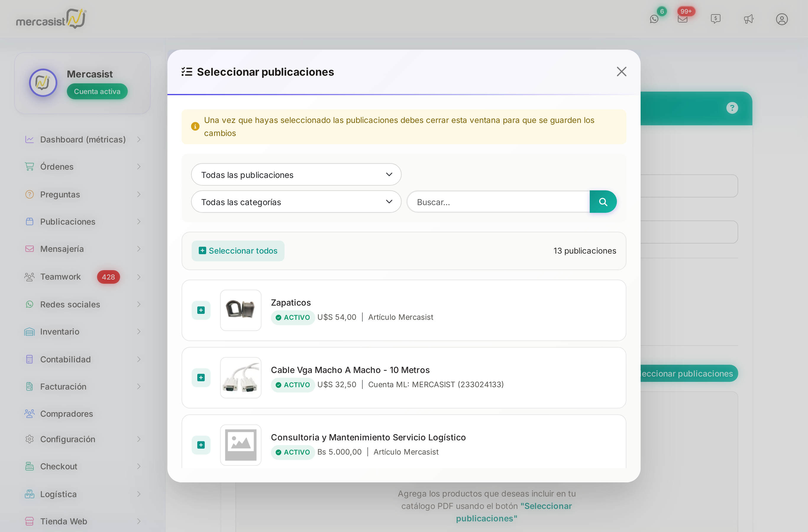This screenshot has width=808, height=532.
Task: Click the Inventario warehouse icon
Action: pyautogui.click(x=30, y=332)
